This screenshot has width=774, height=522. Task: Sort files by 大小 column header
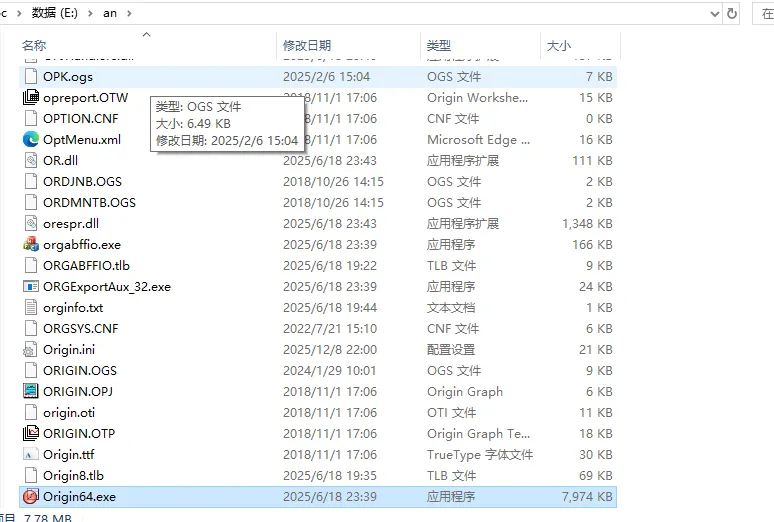[559, 46]
